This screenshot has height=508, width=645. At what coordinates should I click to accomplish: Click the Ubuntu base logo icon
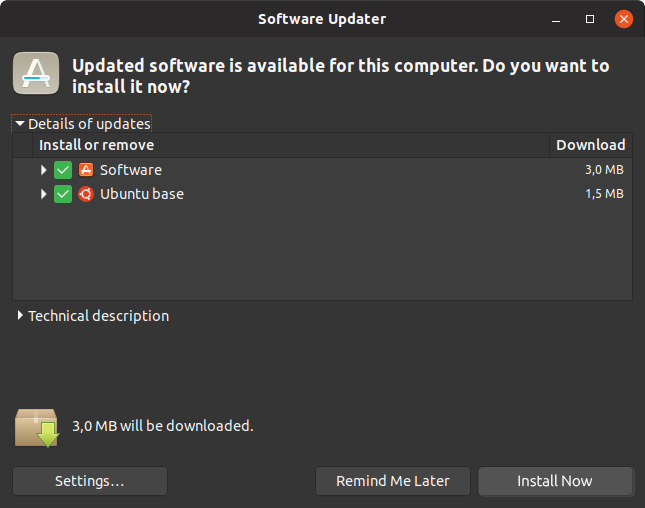coord(86,194)
